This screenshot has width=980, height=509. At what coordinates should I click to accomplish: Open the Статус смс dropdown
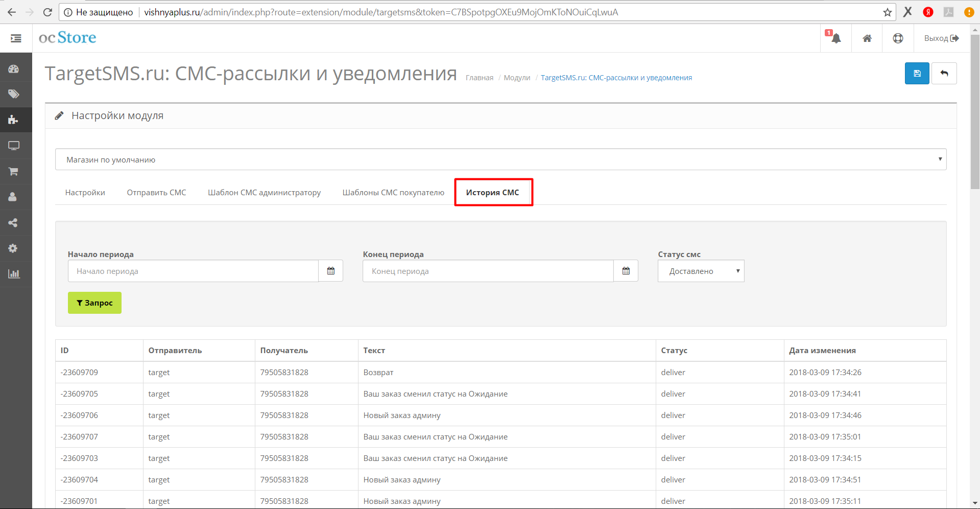pyautogui.click(x=701, y=271)
